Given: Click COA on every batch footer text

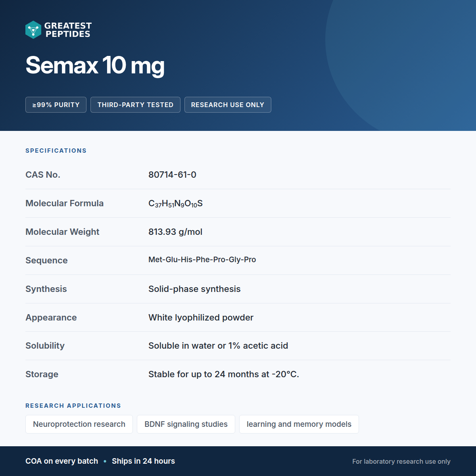Looking at the screenshot, I should tap(61, 461).
